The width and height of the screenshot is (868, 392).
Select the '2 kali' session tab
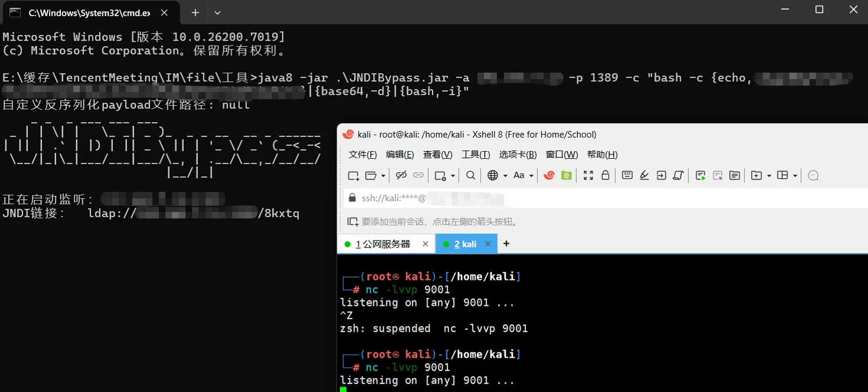click(466, 244)
